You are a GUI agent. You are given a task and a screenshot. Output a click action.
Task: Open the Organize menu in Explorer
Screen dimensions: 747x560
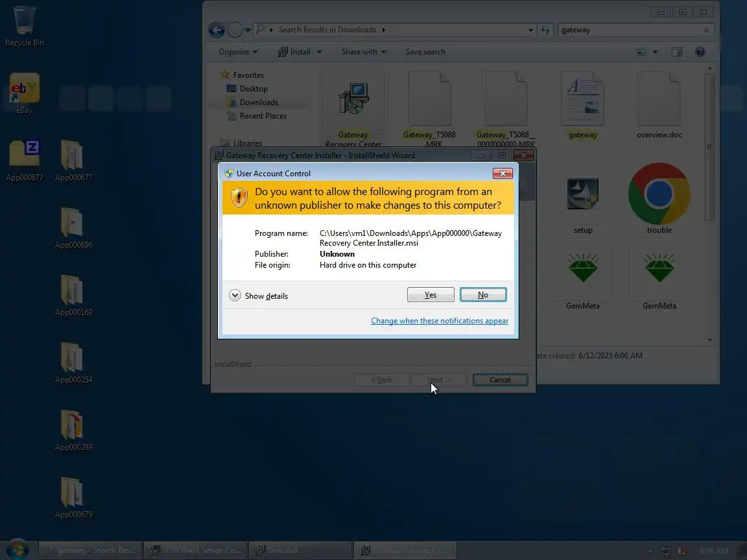click(x=238, y=52)
